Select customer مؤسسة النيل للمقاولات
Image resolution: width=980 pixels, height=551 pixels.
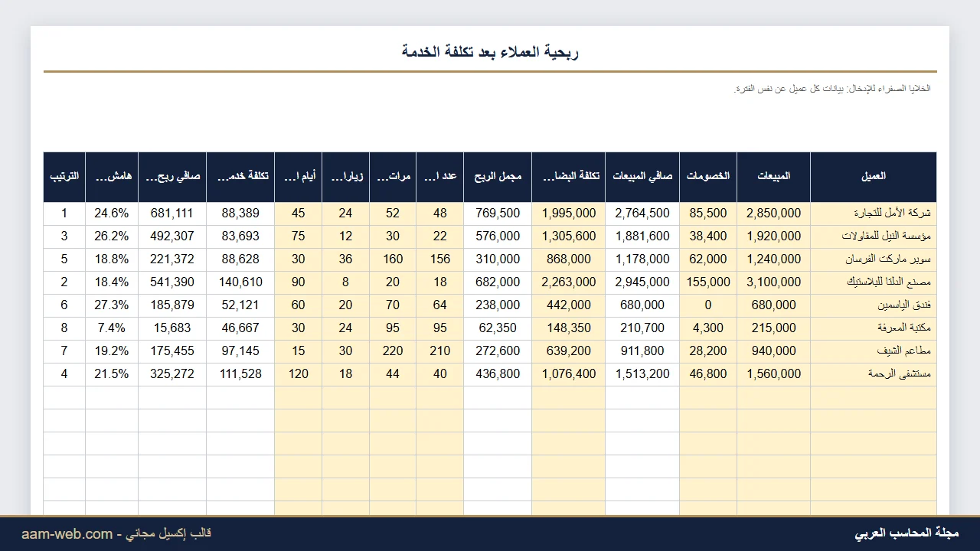click(x=874, y=236)
